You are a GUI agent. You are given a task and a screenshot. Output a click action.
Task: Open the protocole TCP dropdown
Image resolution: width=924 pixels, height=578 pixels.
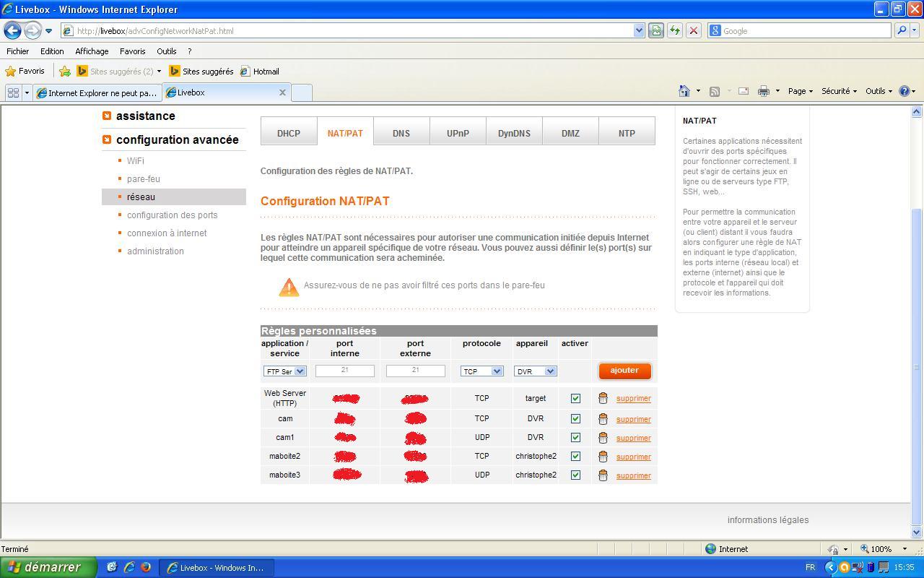click(x=481, y=371)
